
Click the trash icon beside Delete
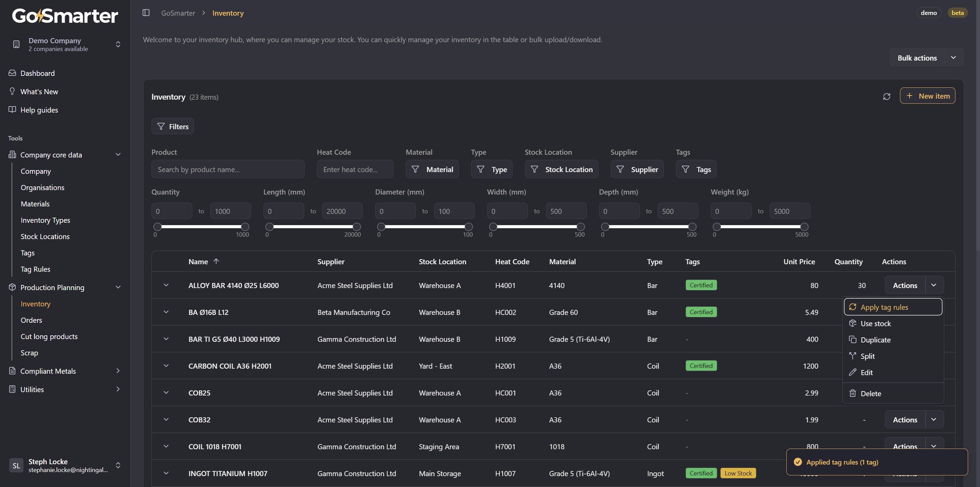coord(853,393)
